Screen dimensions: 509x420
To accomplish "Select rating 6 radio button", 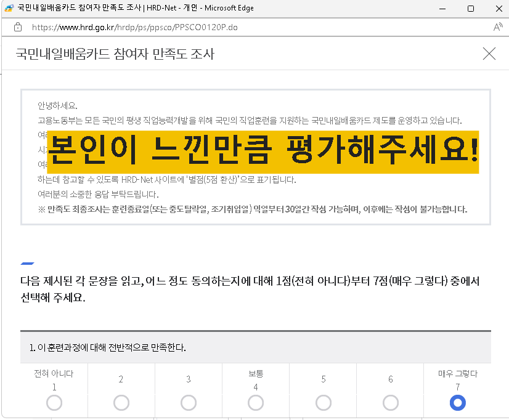I will tap(391, 403).
